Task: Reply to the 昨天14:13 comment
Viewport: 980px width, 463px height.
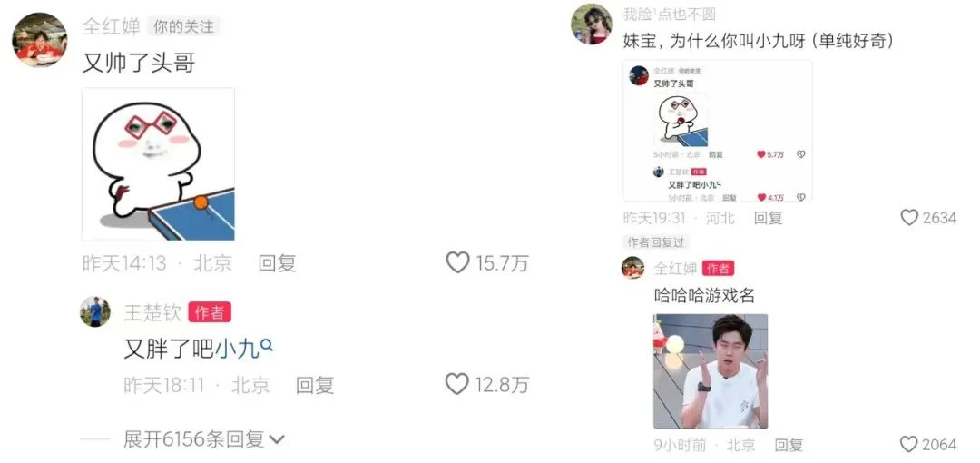Action: coord(277,262)
